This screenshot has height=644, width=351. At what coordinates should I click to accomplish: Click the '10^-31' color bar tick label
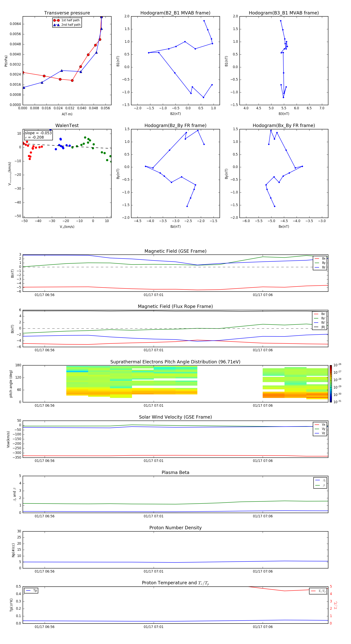(x=337, y=402)
